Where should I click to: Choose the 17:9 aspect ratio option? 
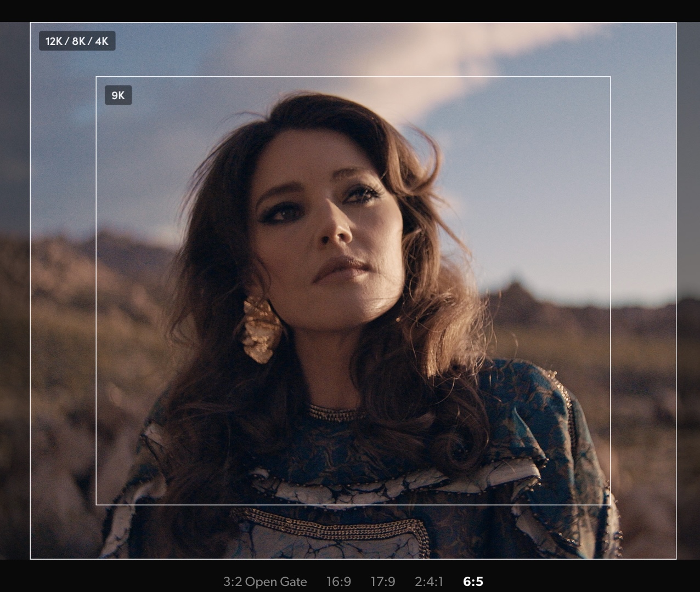tap(382, 582)
